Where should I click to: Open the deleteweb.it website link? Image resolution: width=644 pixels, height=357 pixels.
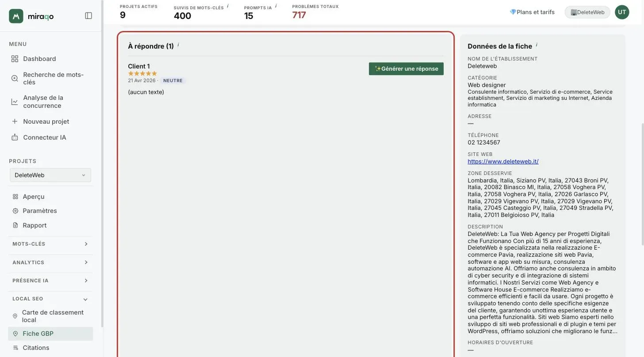503,161
